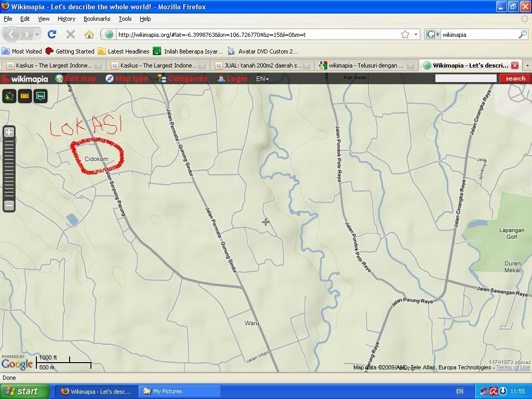
Task: Reload the Wikimapia page
Action: tap(52, 34)
